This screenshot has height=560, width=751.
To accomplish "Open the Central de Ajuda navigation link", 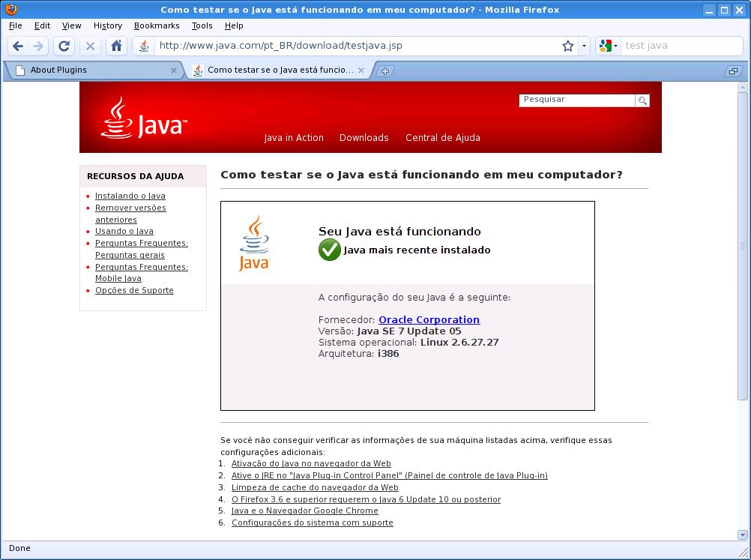I will 442,138.
